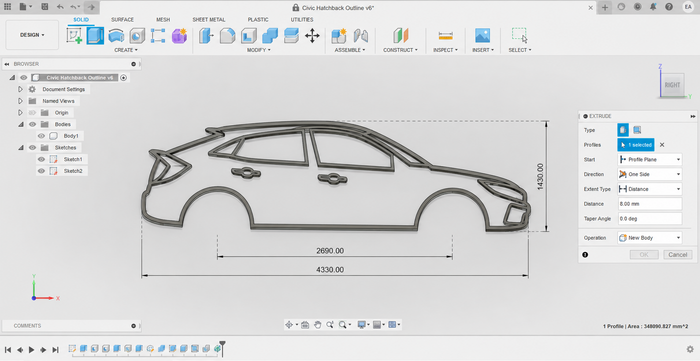This screenshot has height=361, width=700.
Task: Play the timeline animation
Action: click(x=31, y=350)
